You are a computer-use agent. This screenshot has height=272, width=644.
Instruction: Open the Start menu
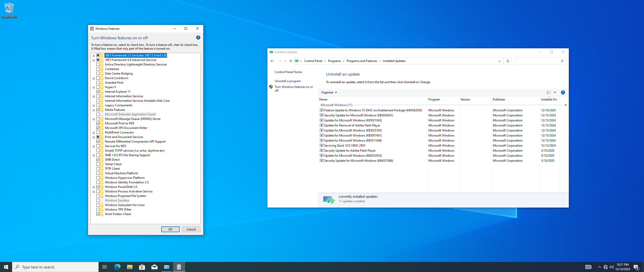click(6, 267)
